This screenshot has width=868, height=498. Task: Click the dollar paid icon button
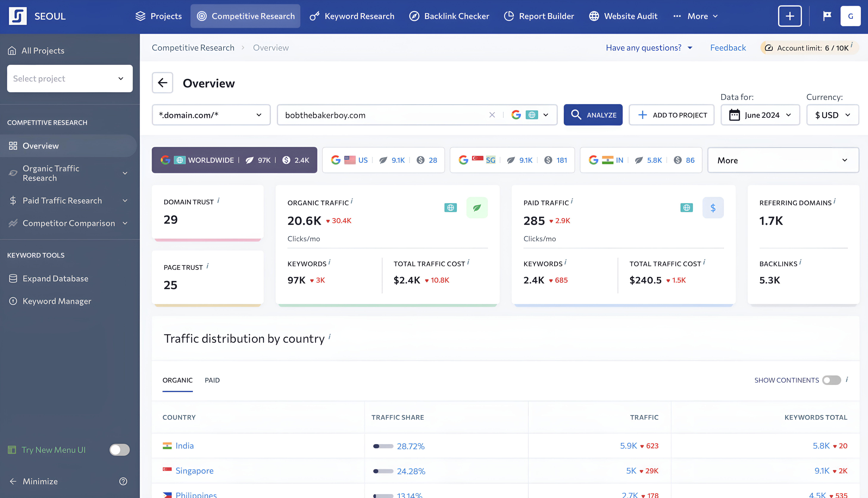coord(713,208)
